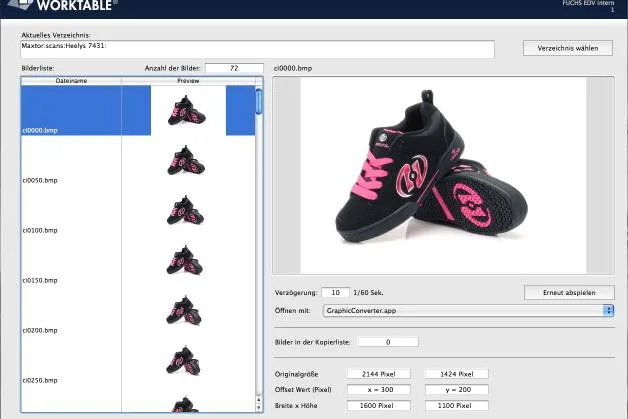Click the preview thumbnail for ci0100.bmp
628x419 pixels.
185,210
